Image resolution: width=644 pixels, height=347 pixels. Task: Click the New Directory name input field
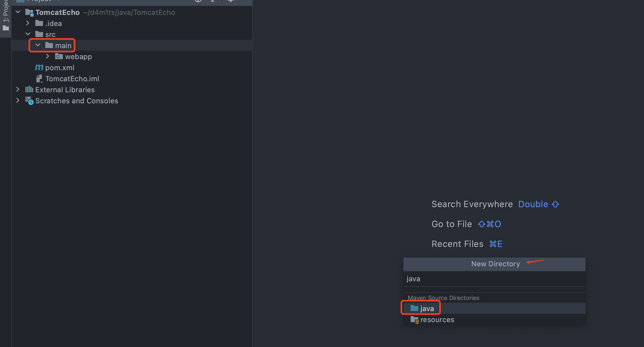point(494,279)
